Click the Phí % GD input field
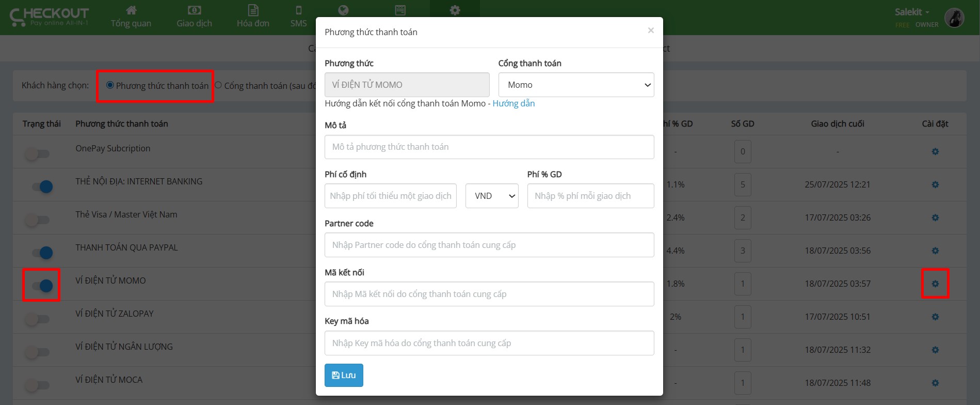Image resolution: width=980 pixels, height=405 pixels. (x=590, y=196)
